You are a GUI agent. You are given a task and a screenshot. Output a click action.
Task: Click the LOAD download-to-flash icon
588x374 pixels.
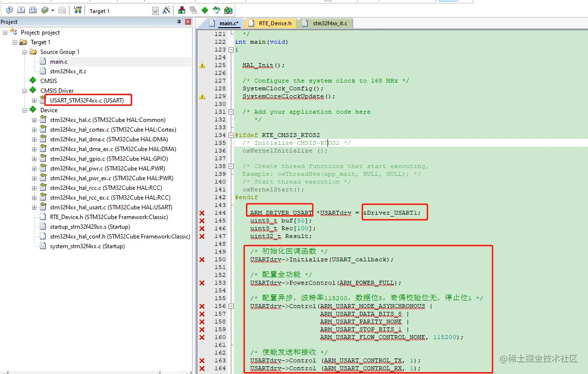[x=78, y=10]
